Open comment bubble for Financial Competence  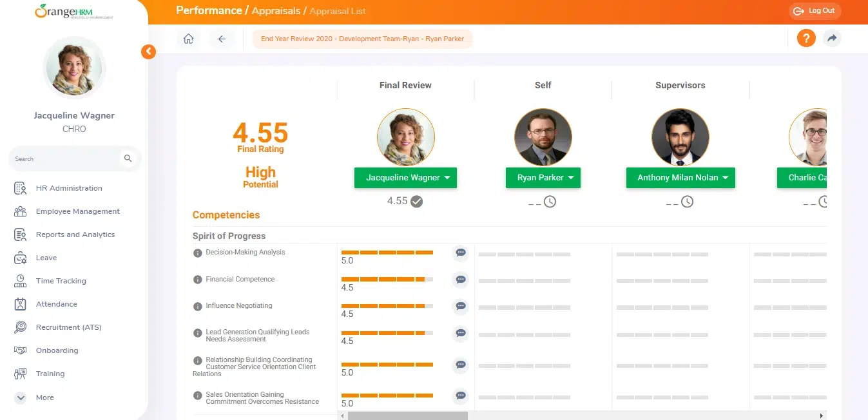click(x=460, y=280)
